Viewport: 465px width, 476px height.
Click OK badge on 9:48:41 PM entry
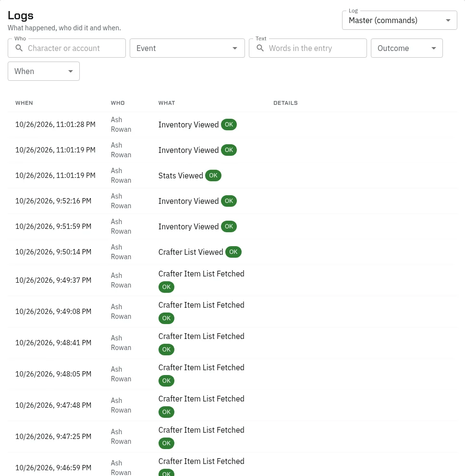tap(166, 350)
